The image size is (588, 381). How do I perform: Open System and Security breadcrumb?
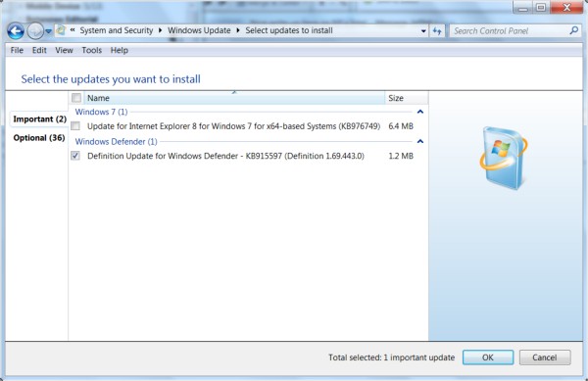coord(117,30)
